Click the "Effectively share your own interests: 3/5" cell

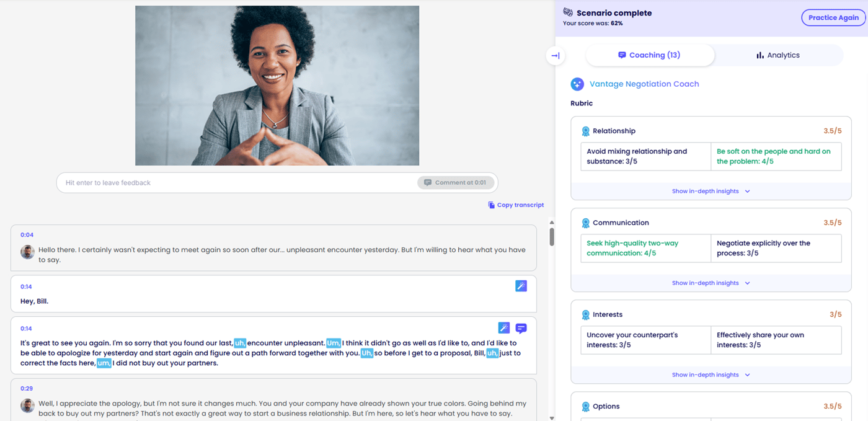(x=776, y=340)
